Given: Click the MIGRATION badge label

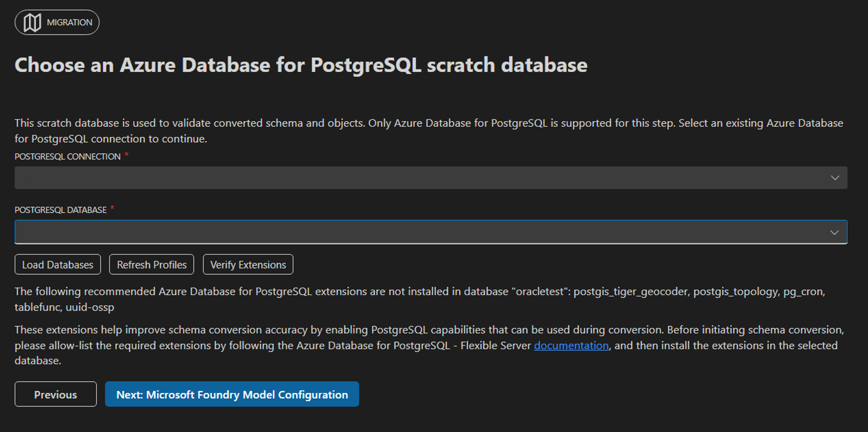Looking at the screenshot, I should tap(69, 22).
